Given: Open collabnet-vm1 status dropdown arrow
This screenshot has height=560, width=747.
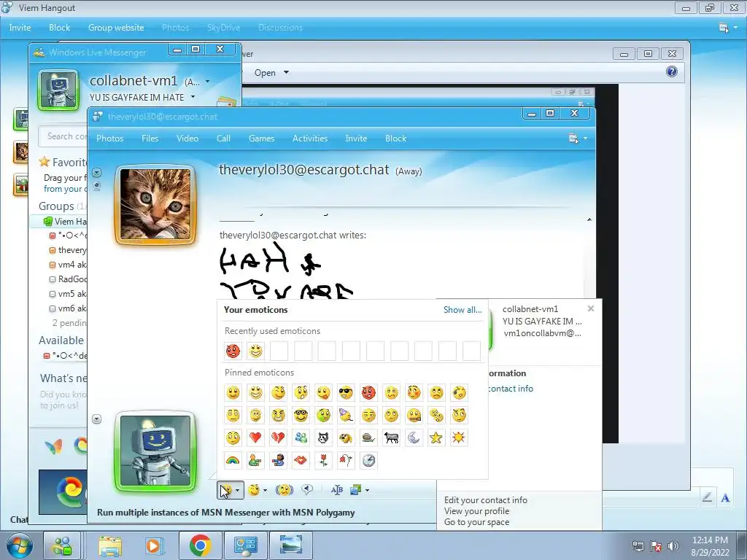Looking at the screenshot, I should (207, 82).
